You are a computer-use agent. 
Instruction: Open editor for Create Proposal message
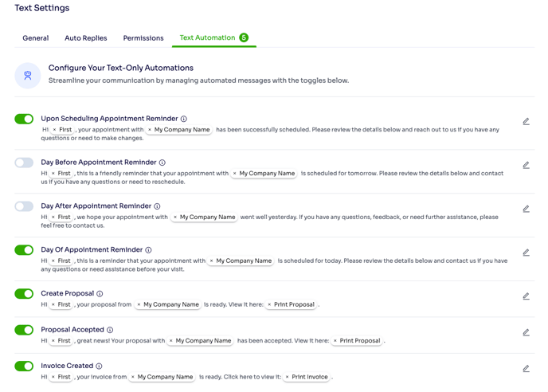click(526, 296)
